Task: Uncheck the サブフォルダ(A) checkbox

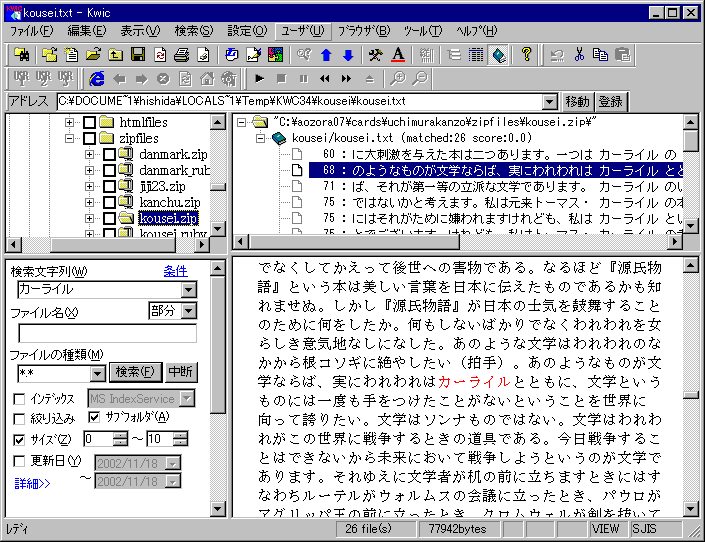Action: coord(94,417)
